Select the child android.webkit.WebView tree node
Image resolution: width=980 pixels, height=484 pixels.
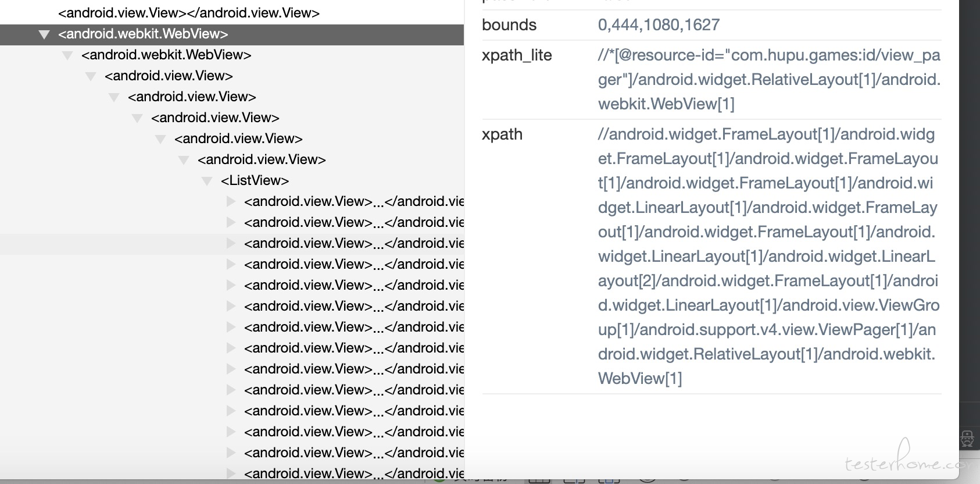click(x=166, y=55)
